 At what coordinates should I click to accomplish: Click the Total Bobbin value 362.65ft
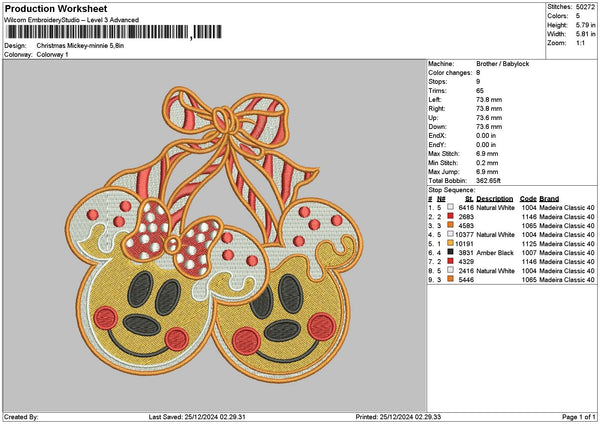(x=488, y=181)
